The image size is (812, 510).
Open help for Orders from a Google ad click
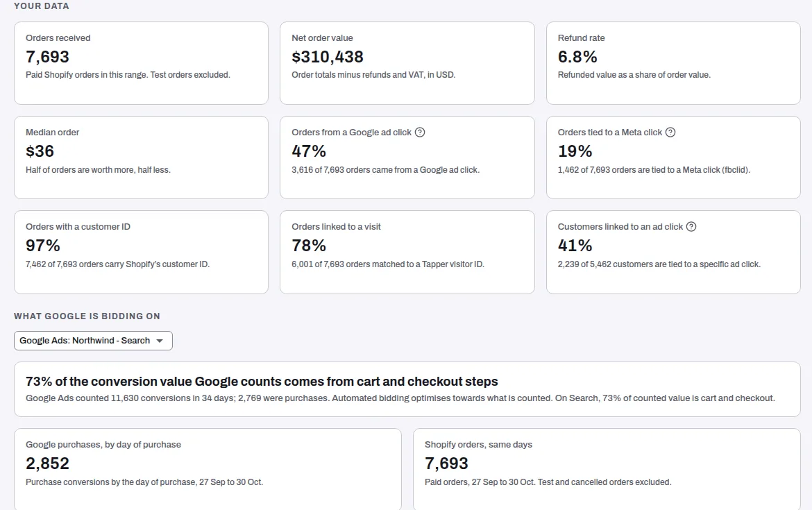pyautogui.click(x=420, y=132)
